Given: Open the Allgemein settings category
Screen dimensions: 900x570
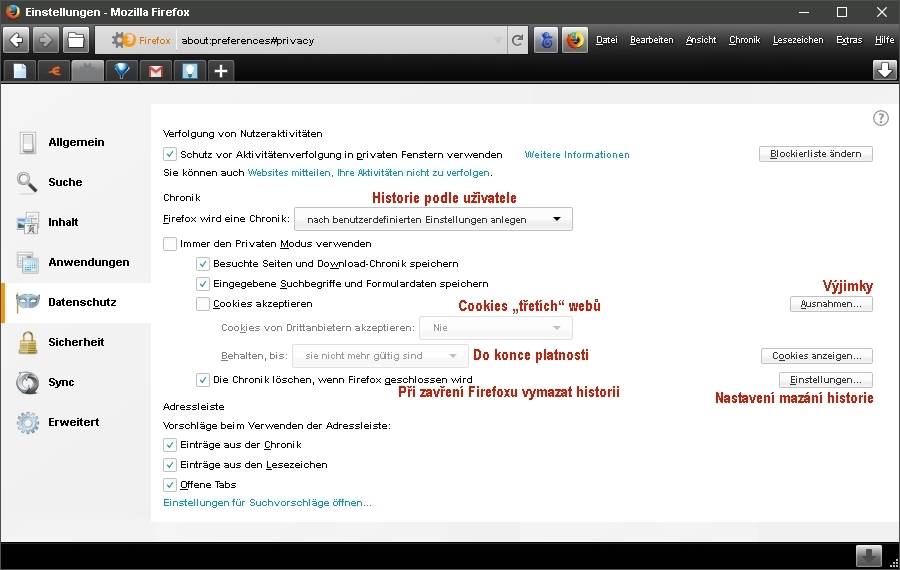Looking at the screenshot, I should tap(76, 142).
